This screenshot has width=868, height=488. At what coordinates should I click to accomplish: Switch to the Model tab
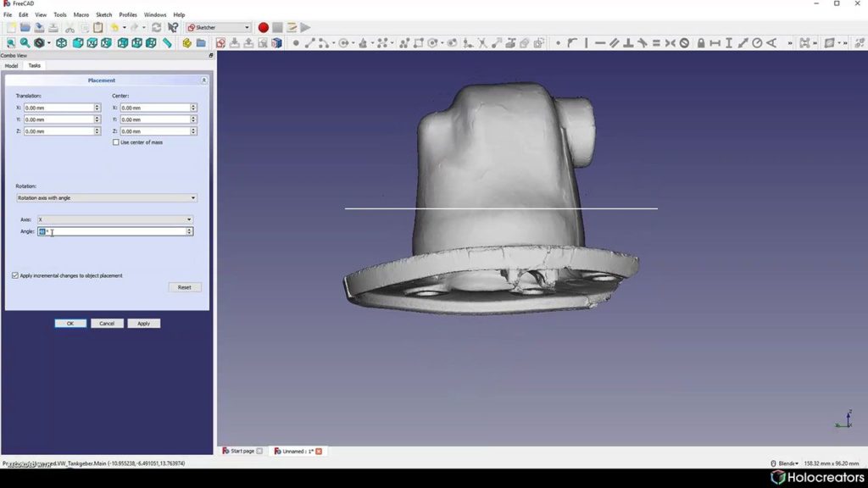tap(11, 66)
